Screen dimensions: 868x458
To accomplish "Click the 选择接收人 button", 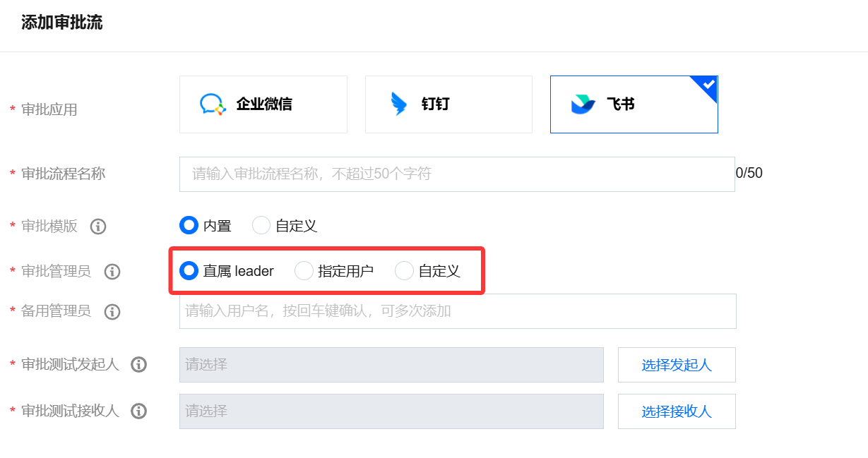I will click(677, 411).
